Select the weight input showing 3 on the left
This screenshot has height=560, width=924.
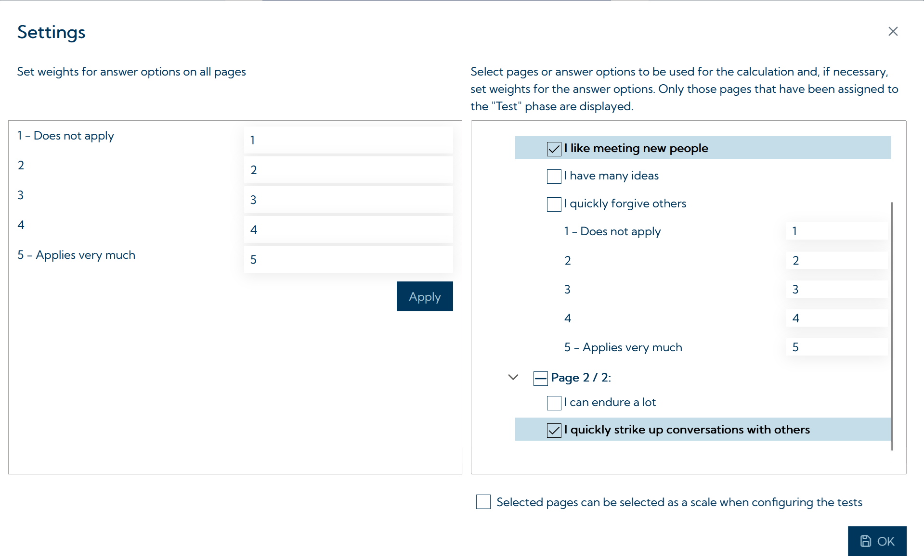[x=348, y=200]
